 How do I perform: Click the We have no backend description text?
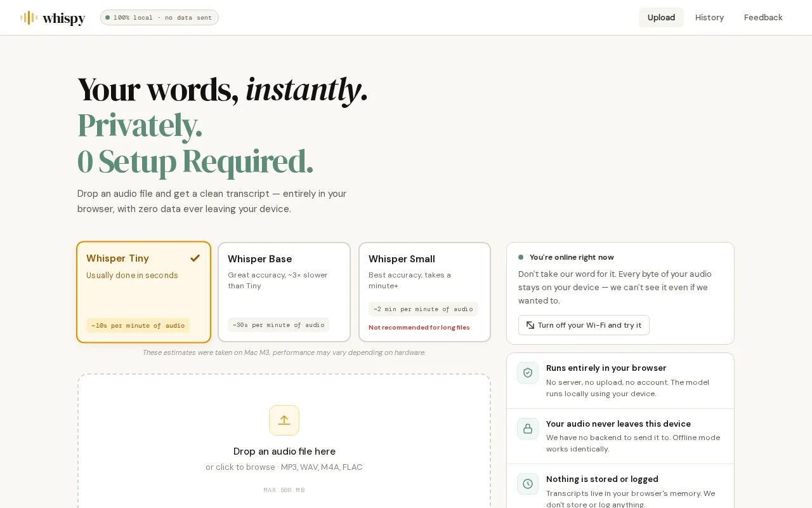tap(633, 443)
